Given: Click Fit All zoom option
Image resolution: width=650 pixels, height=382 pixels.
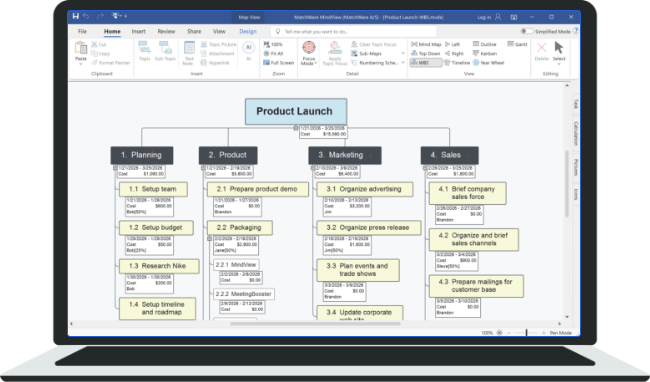Looking at the screenshot, I should point(274,53).
